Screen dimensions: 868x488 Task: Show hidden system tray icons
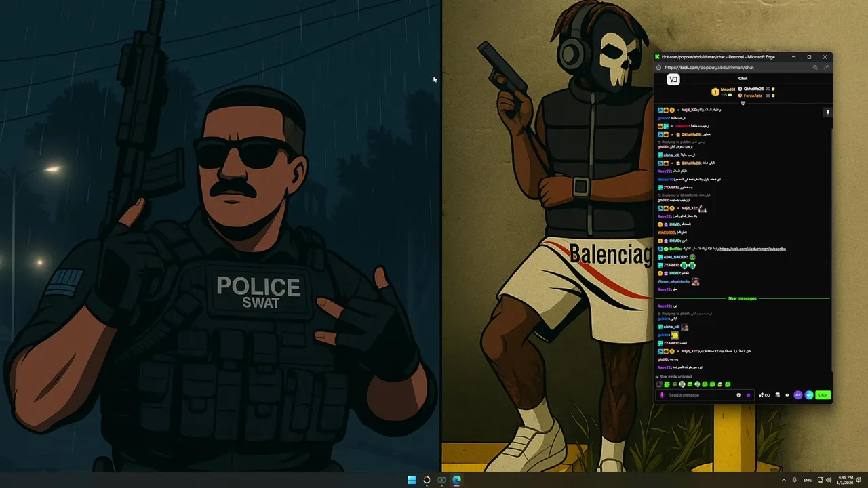[x=784, y=480]
